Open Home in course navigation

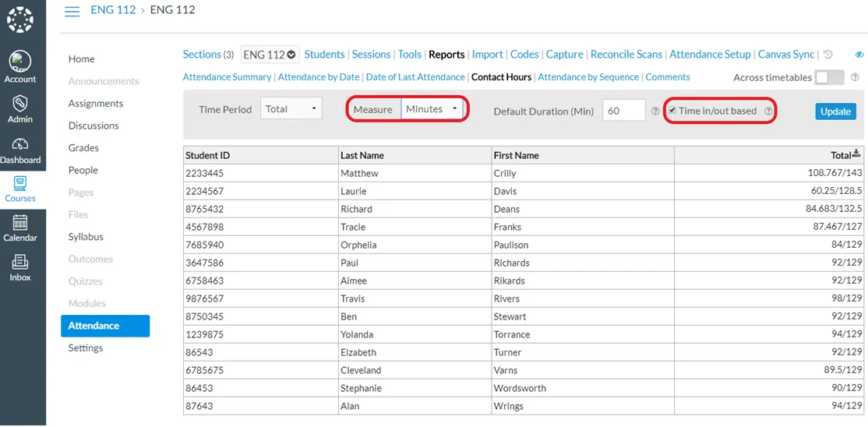coord(81,58)
